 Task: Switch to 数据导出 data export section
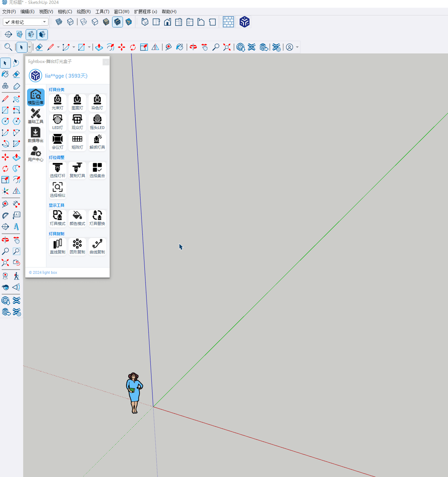[35, 135]
